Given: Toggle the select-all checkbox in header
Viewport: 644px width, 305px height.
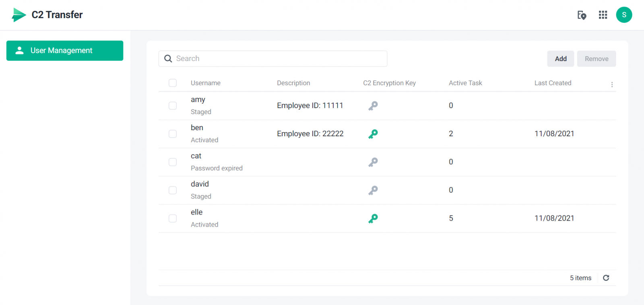Looking at the screenshot, I should (x=173, y=83).
